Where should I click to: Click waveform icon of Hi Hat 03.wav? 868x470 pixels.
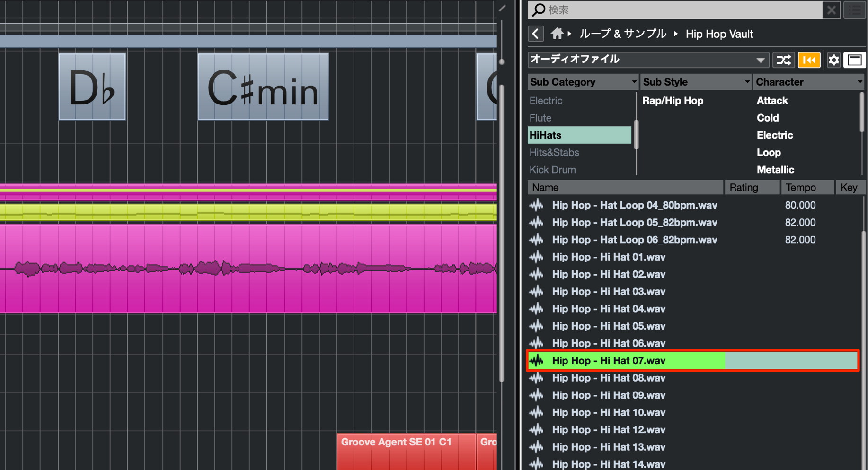(536, 292)
